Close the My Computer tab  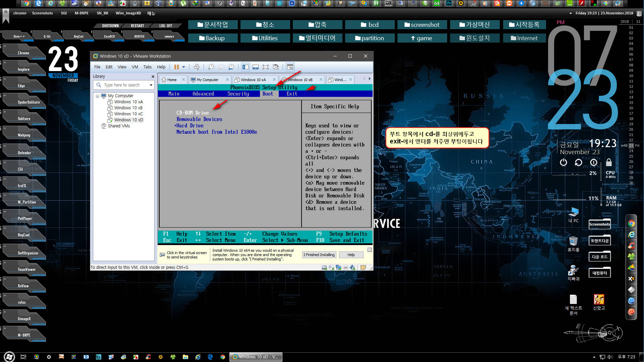[227, 80]
